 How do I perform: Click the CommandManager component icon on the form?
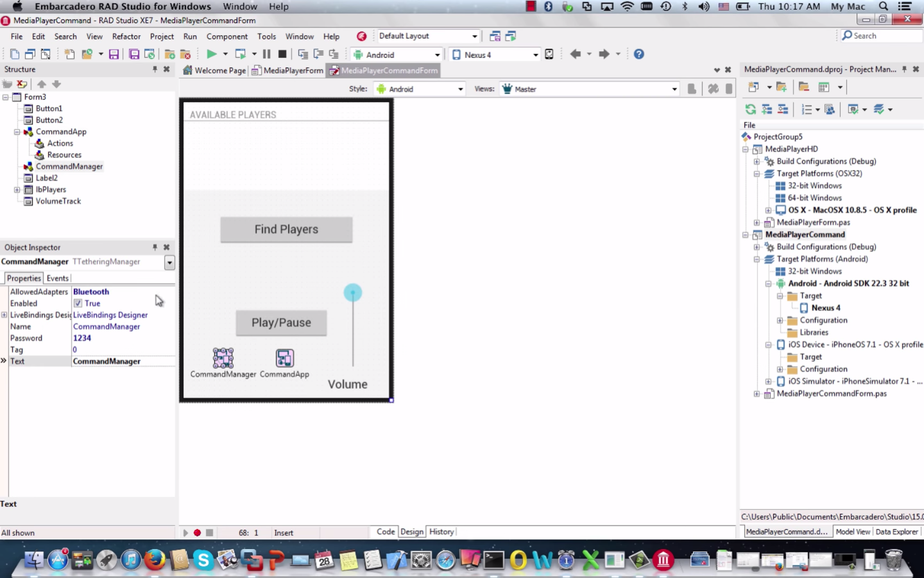223,358
